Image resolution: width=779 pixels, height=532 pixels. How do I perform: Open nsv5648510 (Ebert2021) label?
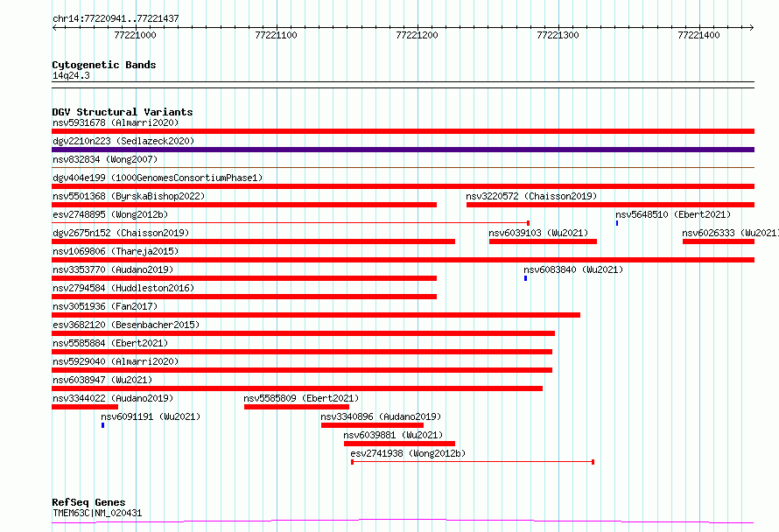tap(673, 214)
